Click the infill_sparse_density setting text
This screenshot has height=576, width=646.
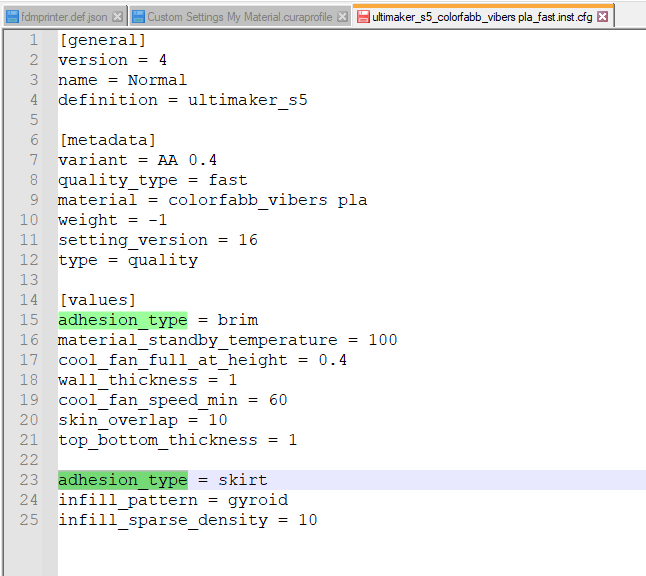(x=162, y=520)
